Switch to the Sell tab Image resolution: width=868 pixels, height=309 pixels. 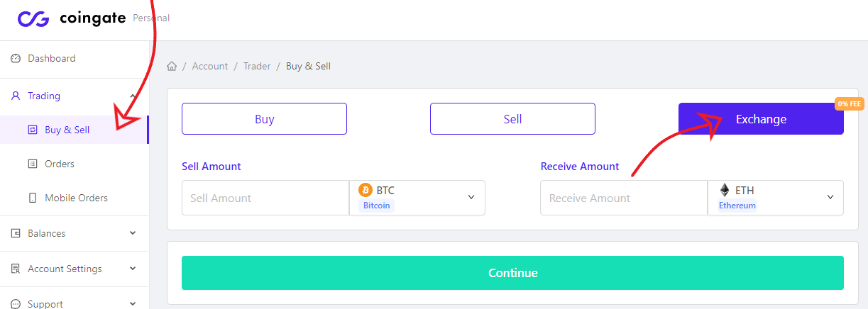(512, 119)
